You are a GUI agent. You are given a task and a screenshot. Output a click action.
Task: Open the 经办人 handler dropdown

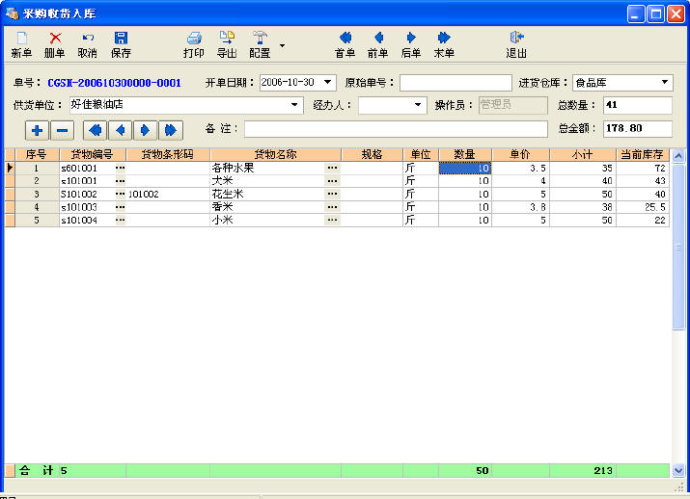click(419, 105)
